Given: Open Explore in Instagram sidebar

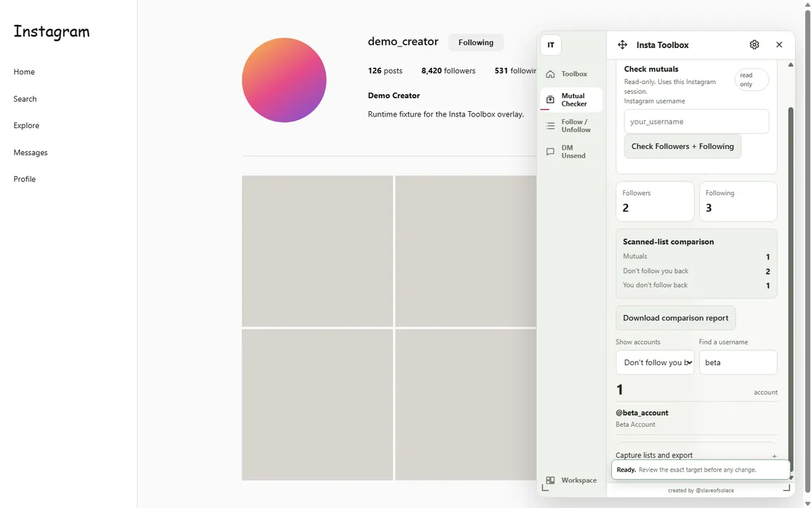Looking at the screenshot, I should (26, 125).
